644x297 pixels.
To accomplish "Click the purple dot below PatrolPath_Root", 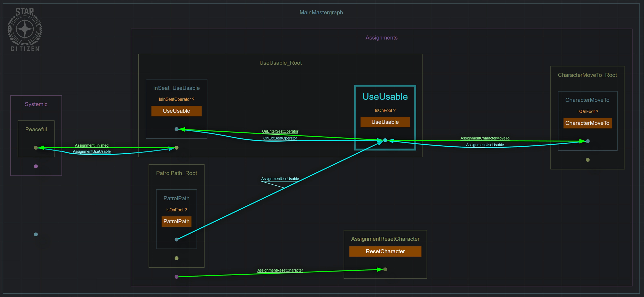I will point(177,277).
